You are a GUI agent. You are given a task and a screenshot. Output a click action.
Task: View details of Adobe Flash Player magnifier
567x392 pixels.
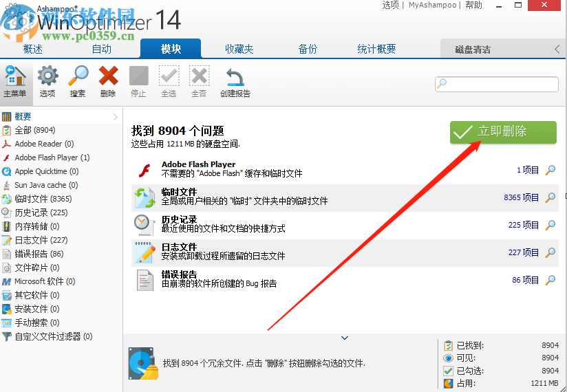pyautogui.click(x=550, y=170)
